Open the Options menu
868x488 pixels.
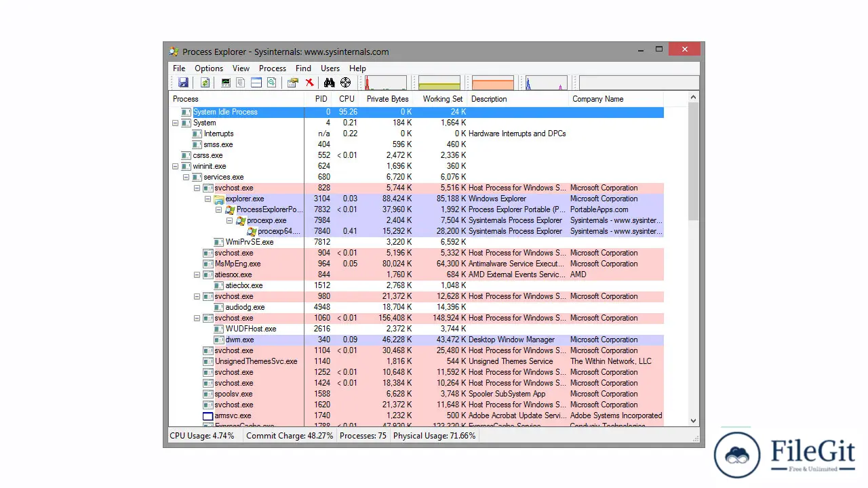209,68
